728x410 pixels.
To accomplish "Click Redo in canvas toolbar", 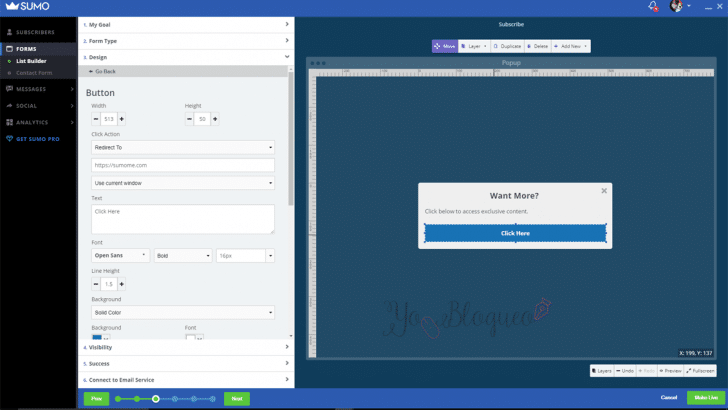I will coord(647,371).
